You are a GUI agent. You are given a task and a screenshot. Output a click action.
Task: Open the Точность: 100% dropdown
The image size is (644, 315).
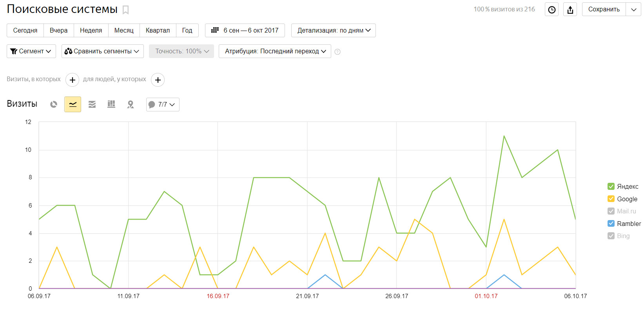(x=181, y=51)
